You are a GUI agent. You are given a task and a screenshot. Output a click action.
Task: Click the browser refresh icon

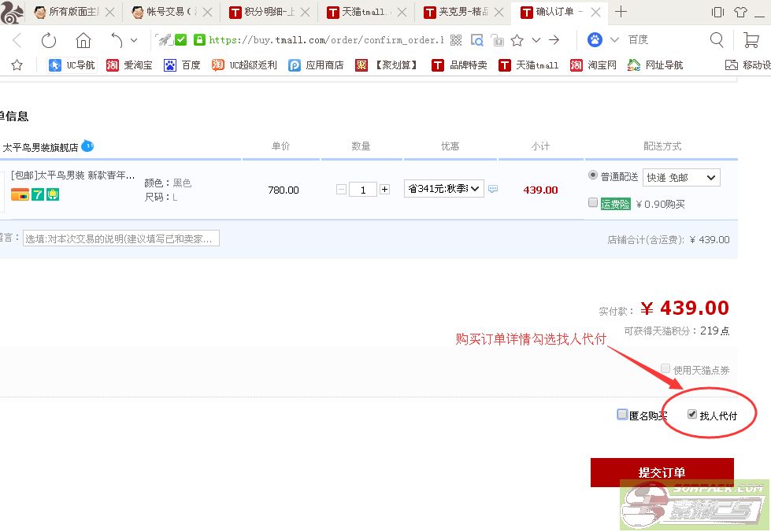coord(49,40)
